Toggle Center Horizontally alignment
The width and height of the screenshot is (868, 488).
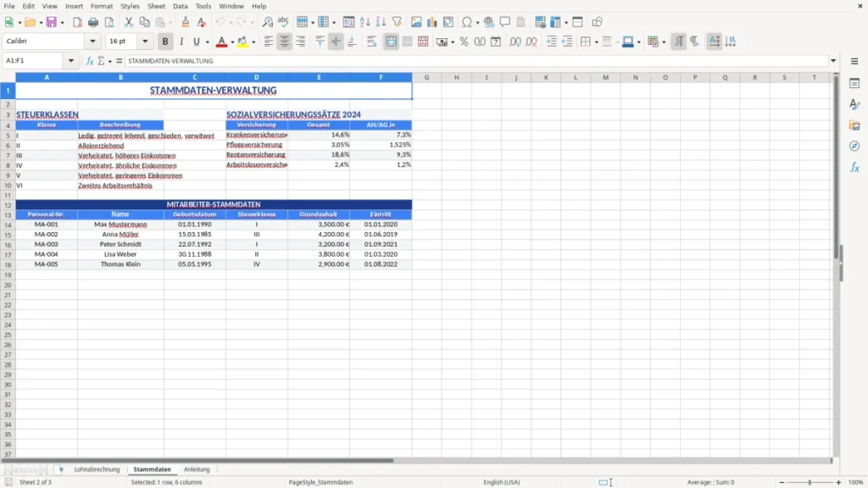coord(285,42)
